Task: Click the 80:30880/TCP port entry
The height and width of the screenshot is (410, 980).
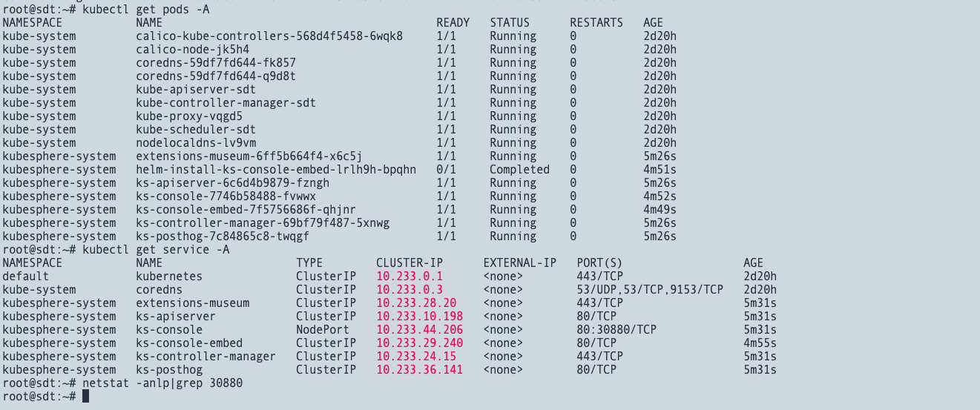Action: click(616, 330)
